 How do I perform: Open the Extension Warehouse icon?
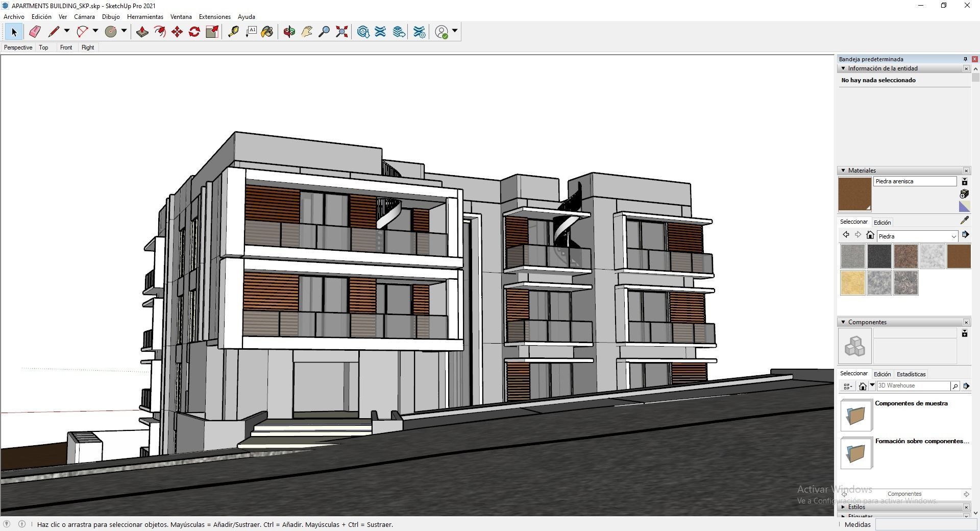380,32
